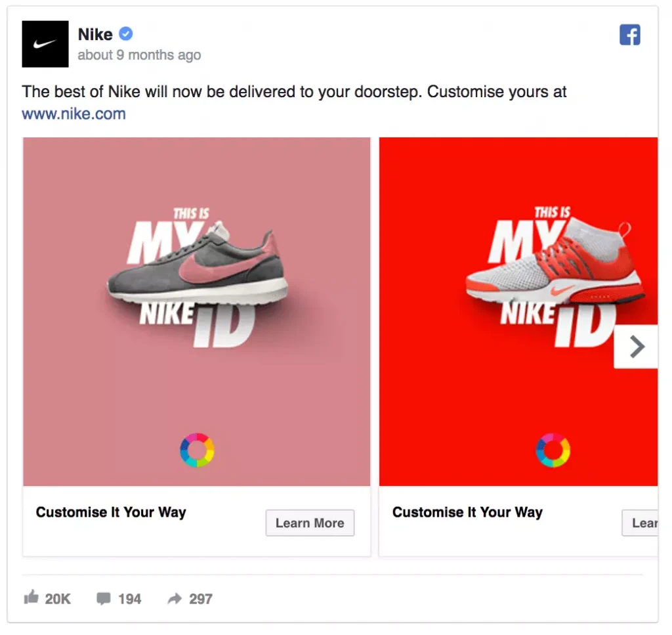Open comments via speech bubble icon
Screen dimensions: 672x635
pyautogui.click(x=104, y=598)
